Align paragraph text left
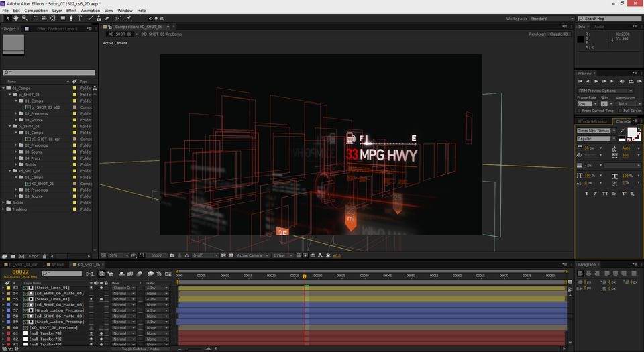Viewport: 644px width, 352px height. pos(580,273)
